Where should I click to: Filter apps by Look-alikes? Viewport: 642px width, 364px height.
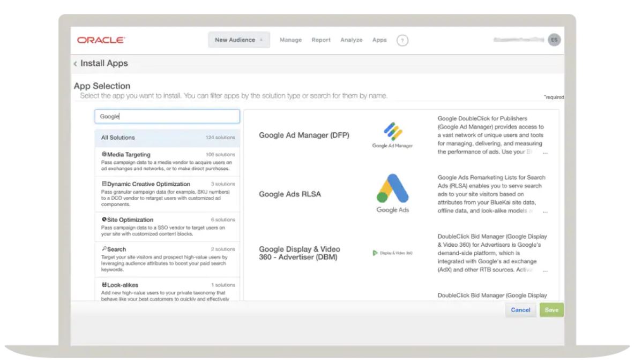click(167, 289)
